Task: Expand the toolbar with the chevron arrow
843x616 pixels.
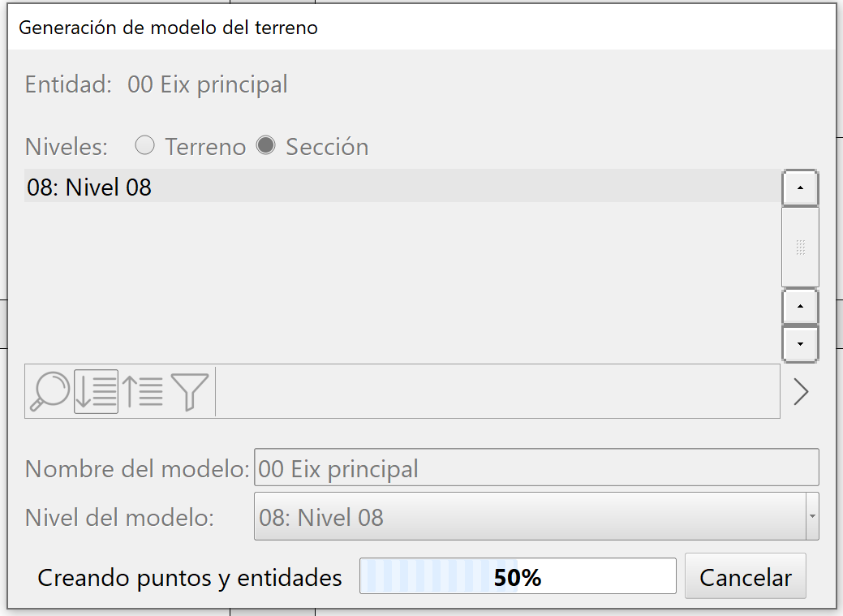Action: [802, 391]
